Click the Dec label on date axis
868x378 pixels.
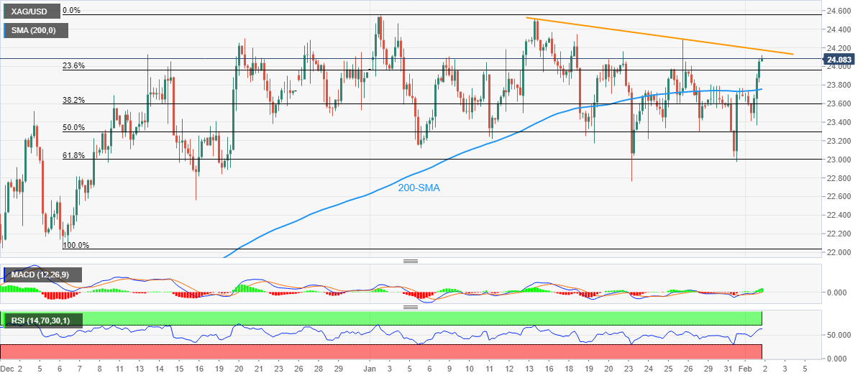point(9,369)
